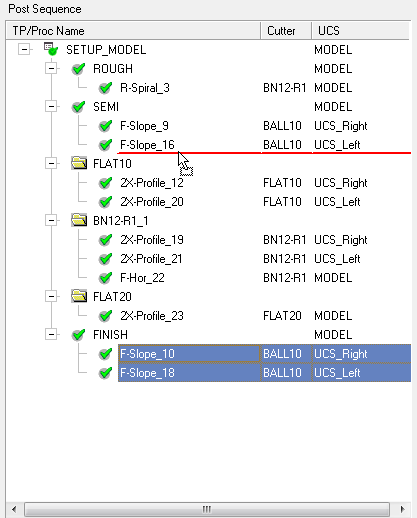Click the scroll right arrow
Image resolution: width=417 pixels, height=518 pixels.
point(402,509)
